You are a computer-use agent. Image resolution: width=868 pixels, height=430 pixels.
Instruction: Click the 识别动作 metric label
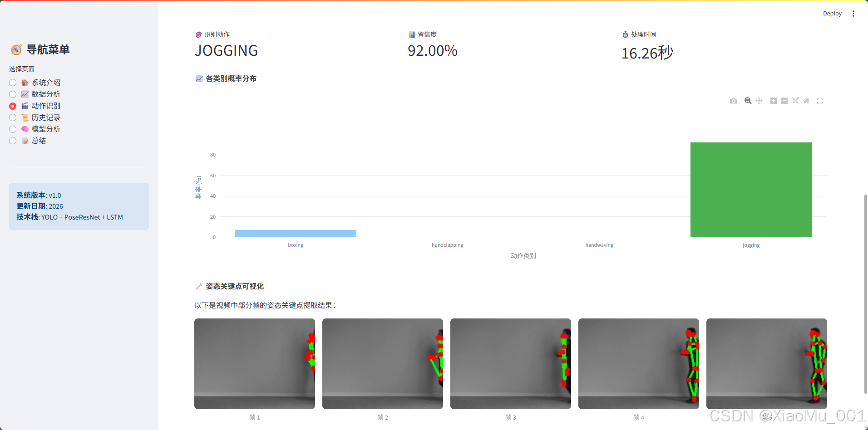pos(217,34)
